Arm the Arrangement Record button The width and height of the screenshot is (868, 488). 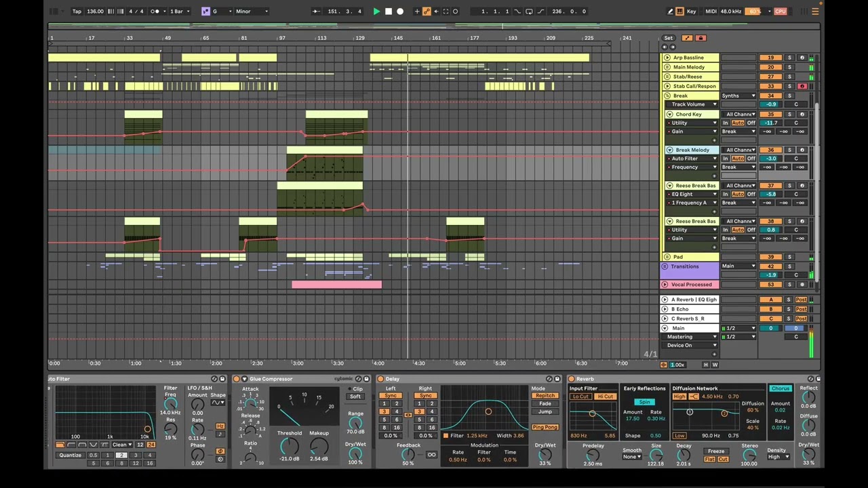pyautogui.click(x=400, y=12)
